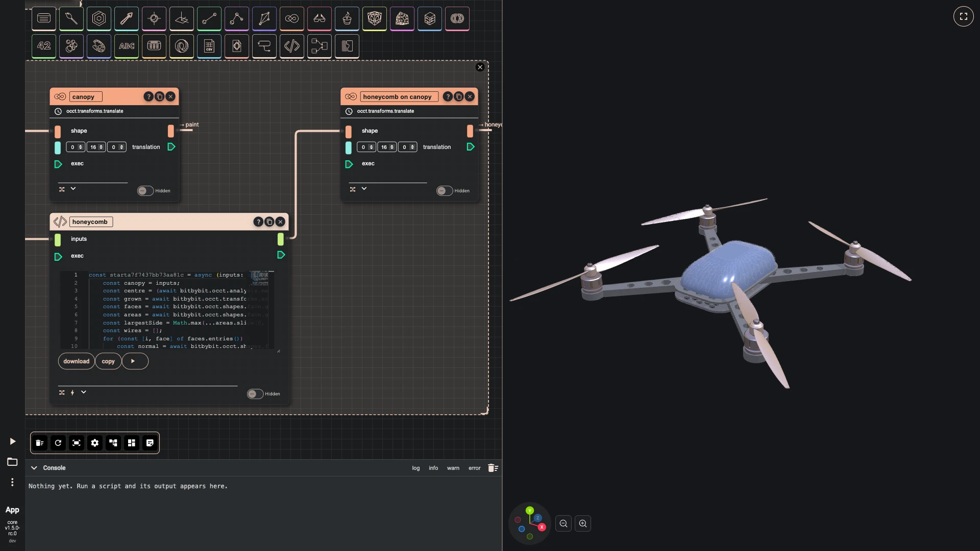The height and width of the screenshot is (551, 980).
Task: Filter console by log
Action: [416, 468]
